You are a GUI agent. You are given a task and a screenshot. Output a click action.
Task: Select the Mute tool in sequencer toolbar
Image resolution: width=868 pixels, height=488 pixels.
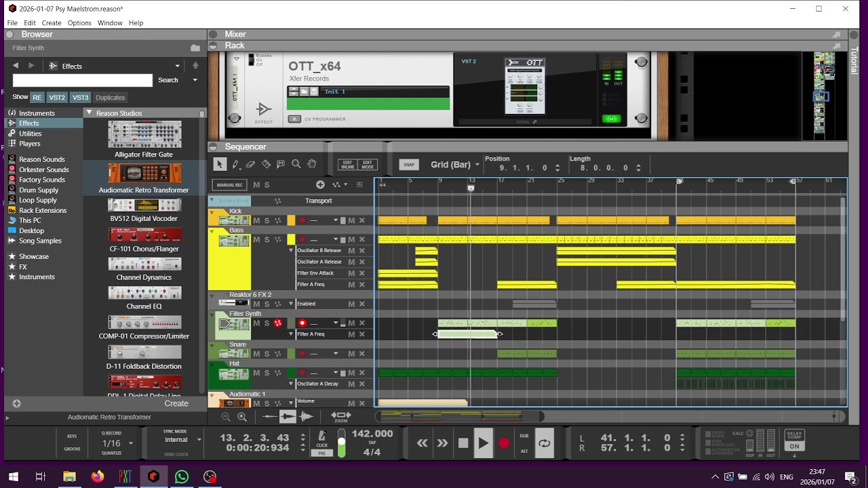(281, 164)
